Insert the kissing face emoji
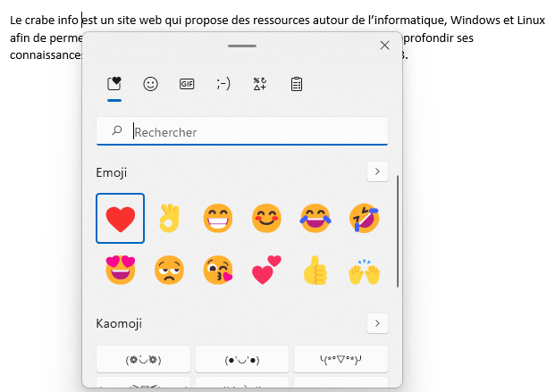The image size is (555, 392). point(217,269)
